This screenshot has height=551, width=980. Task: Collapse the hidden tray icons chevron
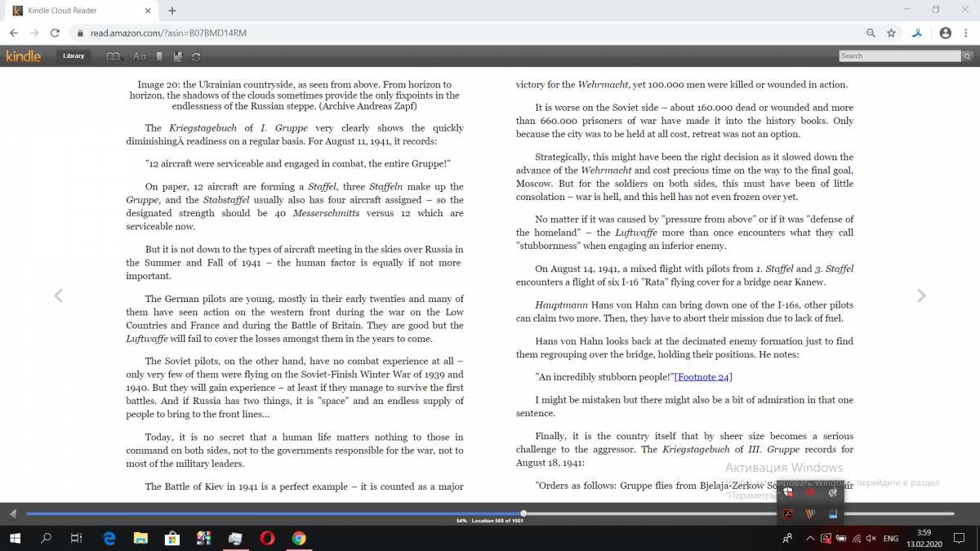[809, 539]
